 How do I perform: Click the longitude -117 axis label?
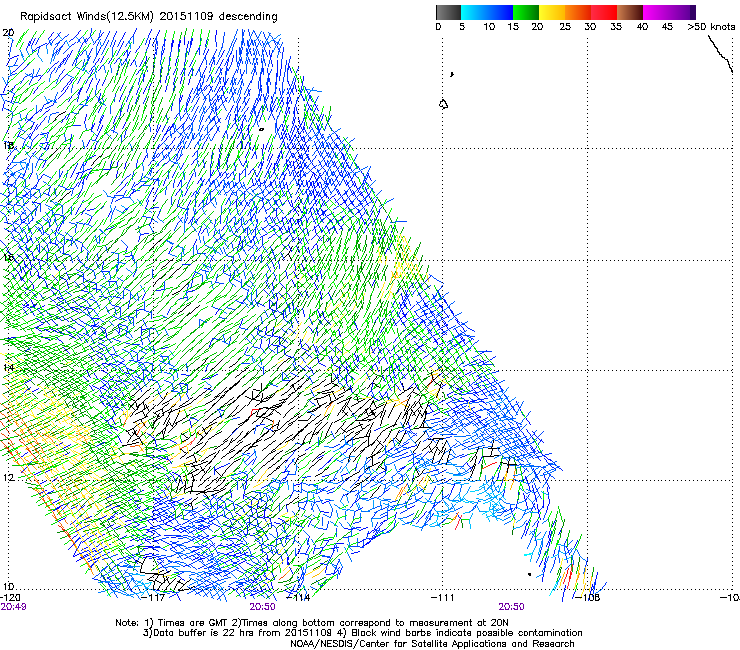(x=153, y=598)
